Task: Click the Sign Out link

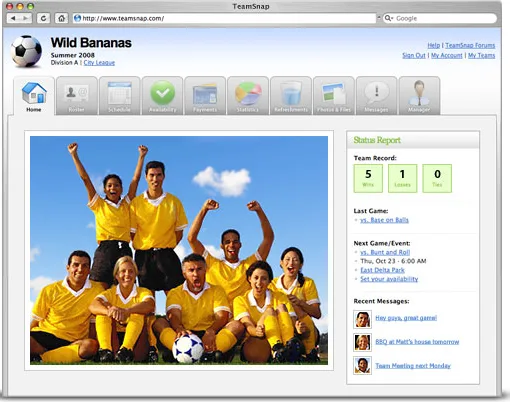Action: (414, 55)
